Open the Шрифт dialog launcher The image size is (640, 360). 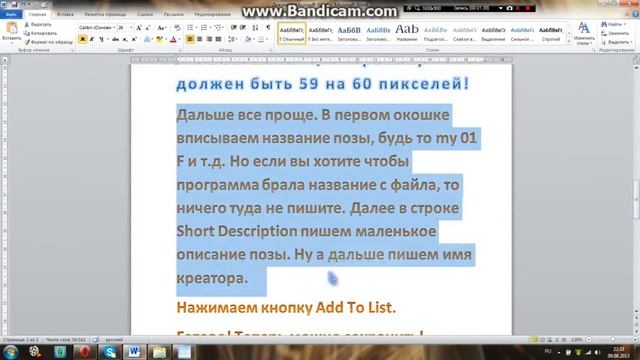180,50
